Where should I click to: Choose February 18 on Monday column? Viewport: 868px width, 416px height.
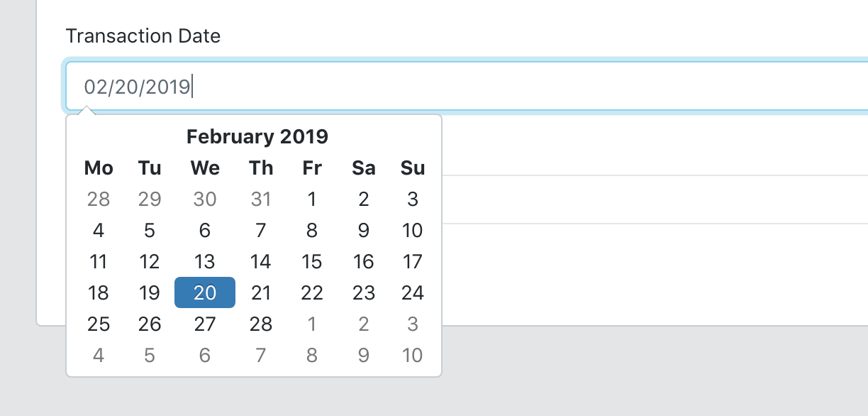tap(99, 292)
